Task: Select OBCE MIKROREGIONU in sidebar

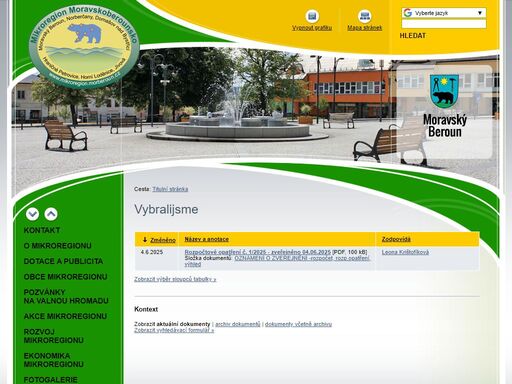Action: pos(65,277)
